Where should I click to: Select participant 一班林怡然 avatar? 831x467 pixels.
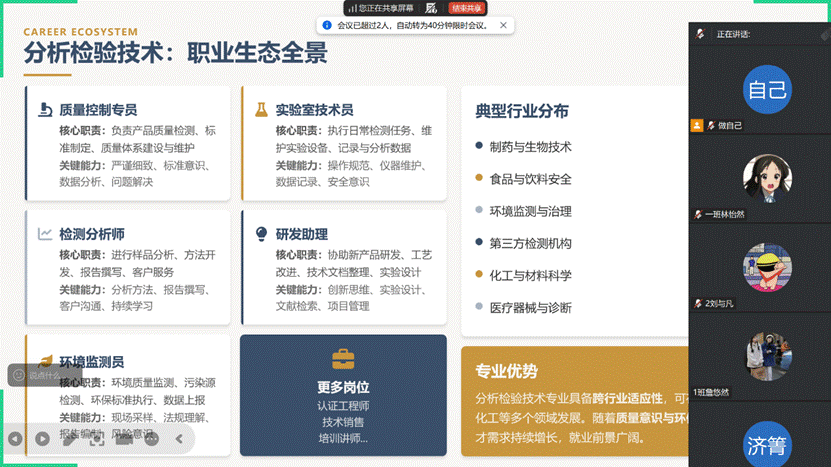[x=767, y=180]
